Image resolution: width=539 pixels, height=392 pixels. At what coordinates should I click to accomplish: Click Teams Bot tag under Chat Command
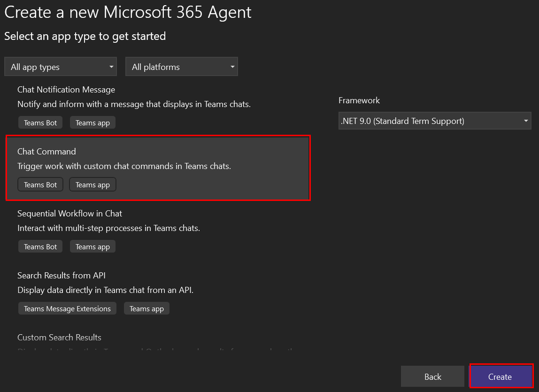(40, 184)
